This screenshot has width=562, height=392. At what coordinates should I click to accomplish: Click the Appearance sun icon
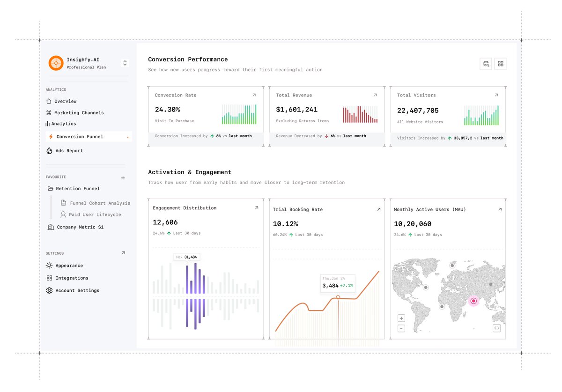click(x=49, y=266)
